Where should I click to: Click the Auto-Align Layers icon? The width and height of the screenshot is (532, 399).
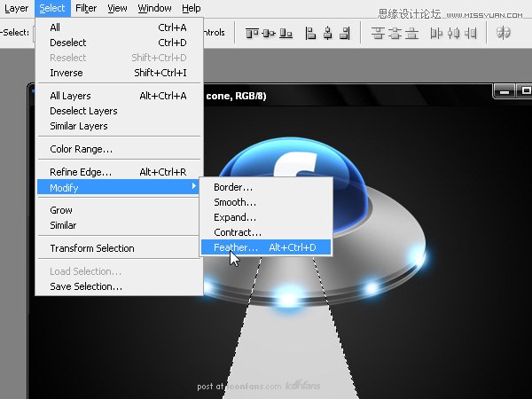click(x=503, y=34)
